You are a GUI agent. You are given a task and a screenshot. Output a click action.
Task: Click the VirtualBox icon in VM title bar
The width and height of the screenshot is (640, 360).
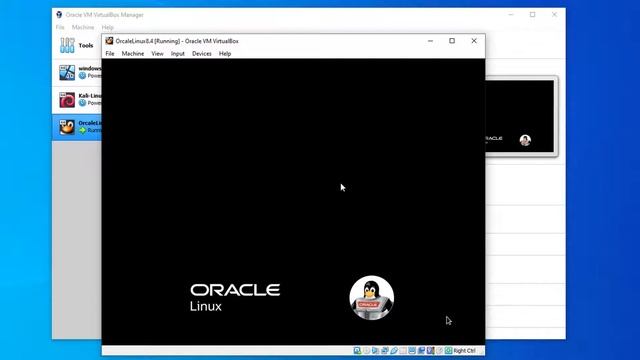pos(109,41)
